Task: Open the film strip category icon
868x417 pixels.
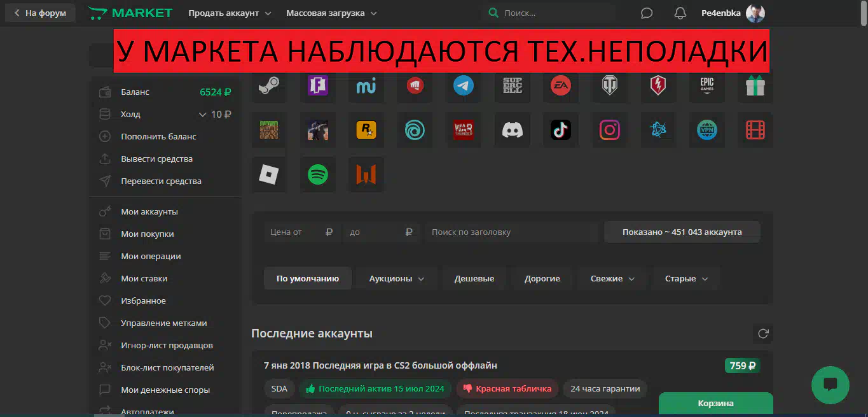Action: [x=755, y=130]
